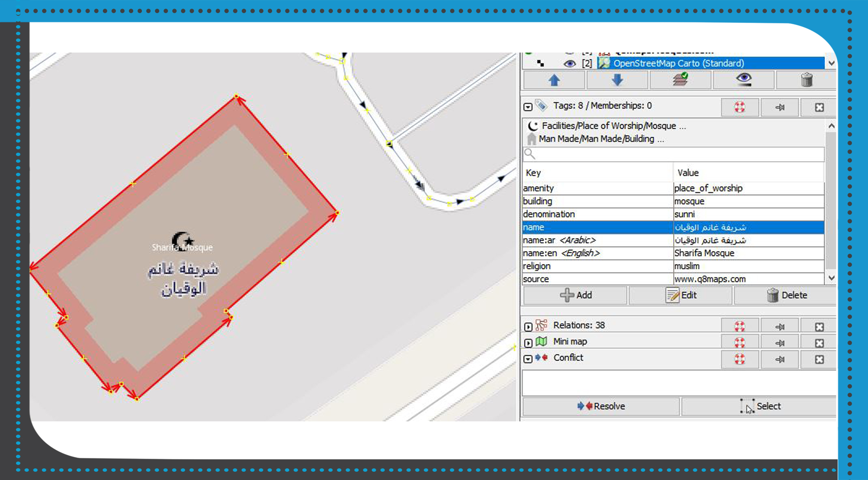Select the name:ar Arabic tag row
This screenshot has height=480, width=868.
(674, 240)
